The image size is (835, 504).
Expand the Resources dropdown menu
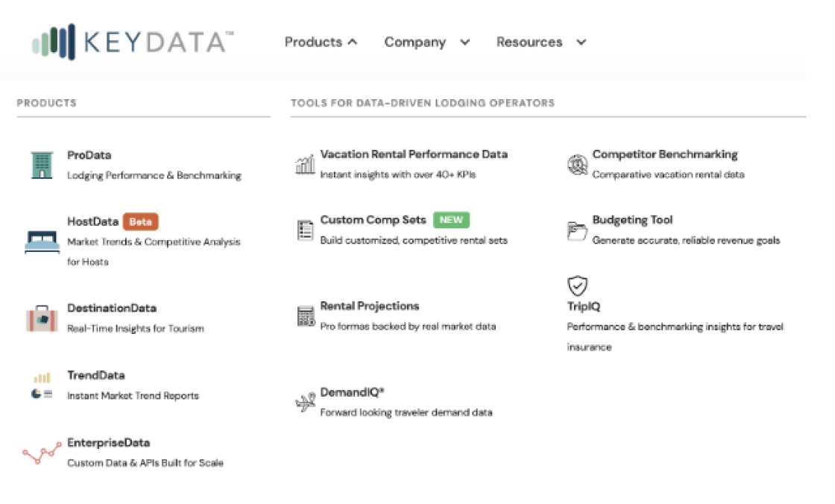(541, 42)
